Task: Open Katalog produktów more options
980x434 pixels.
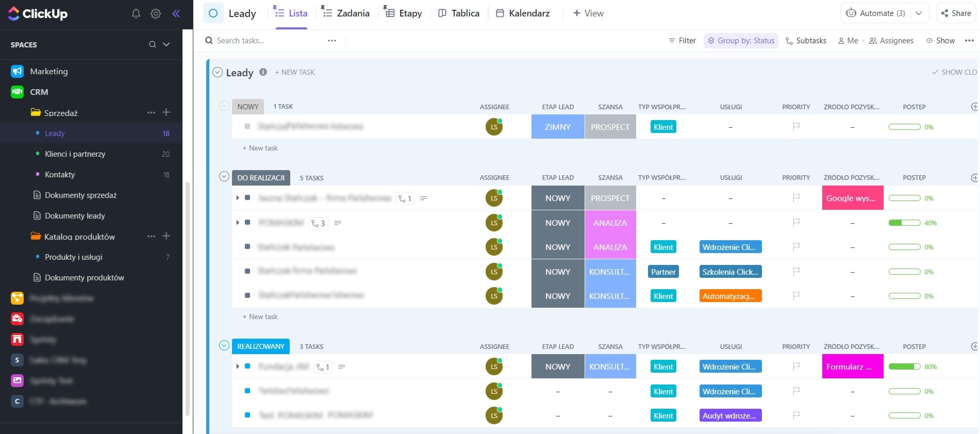Action: 151,236
